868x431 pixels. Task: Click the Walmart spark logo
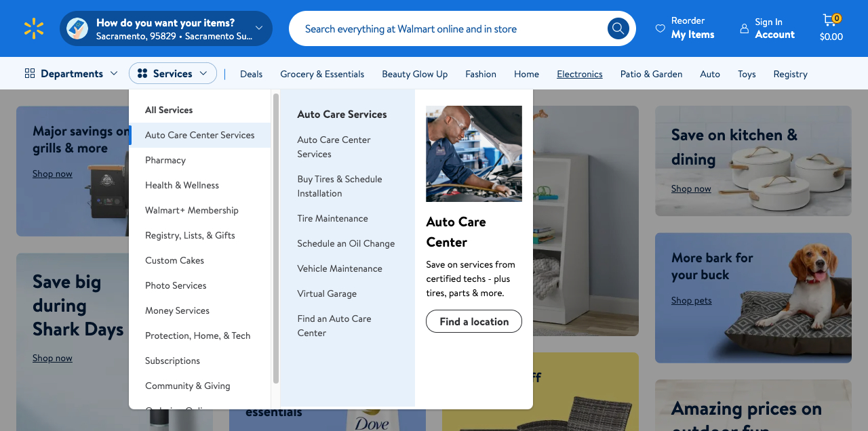click(x=34, y=28)
